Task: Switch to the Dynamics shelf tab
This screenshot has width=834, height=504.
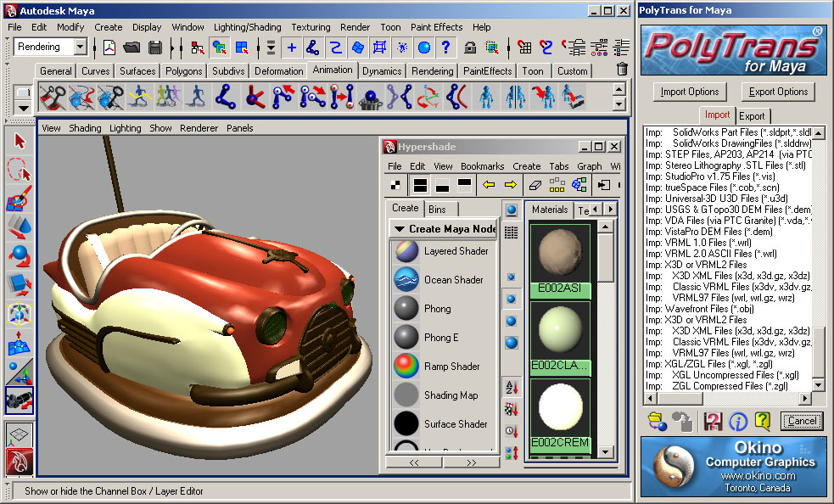Action: point(382,71)
